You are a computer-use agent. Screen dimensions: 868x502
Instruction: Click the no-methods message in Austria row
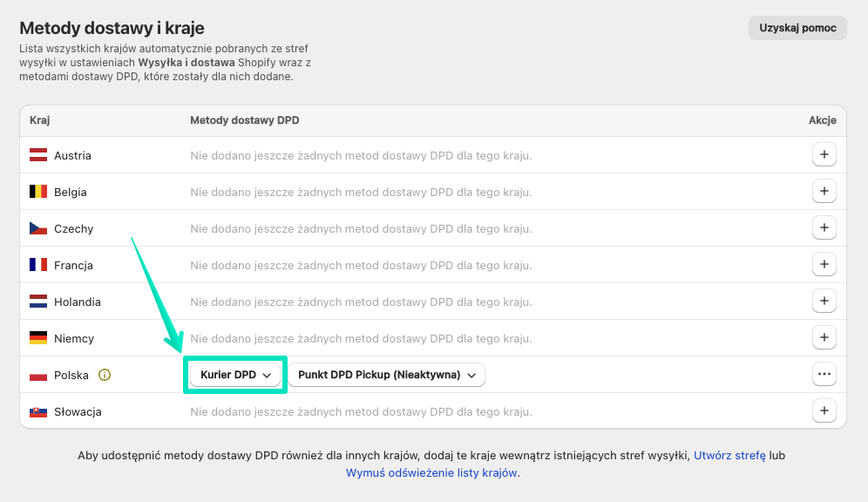361,155
